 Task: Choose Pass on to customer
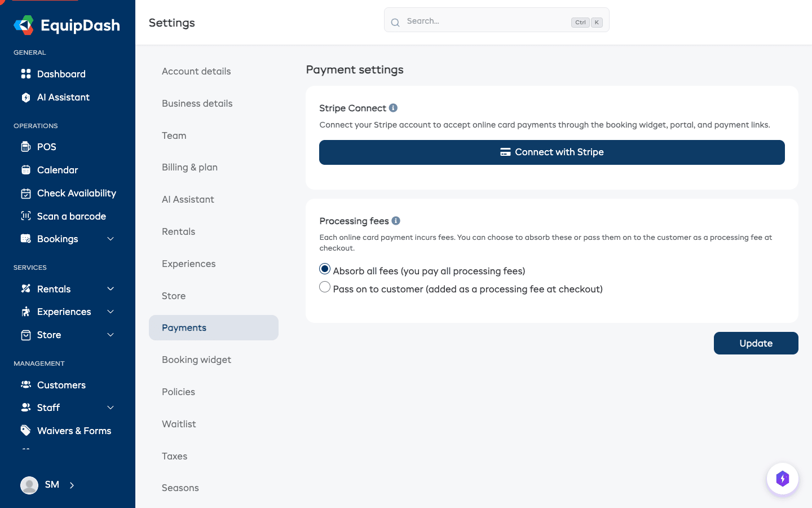(x=324, y=287)
